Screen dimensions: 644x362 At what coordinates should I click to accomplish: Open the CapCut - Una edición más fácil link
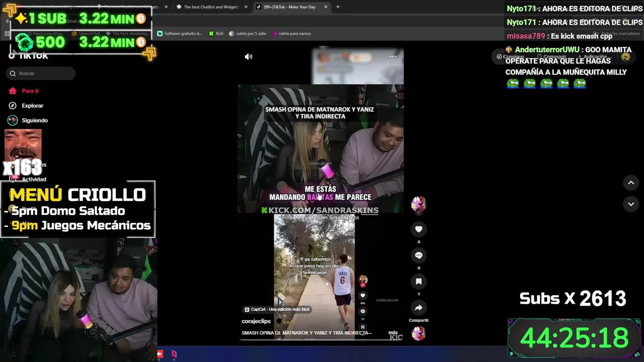pos(277,309)
